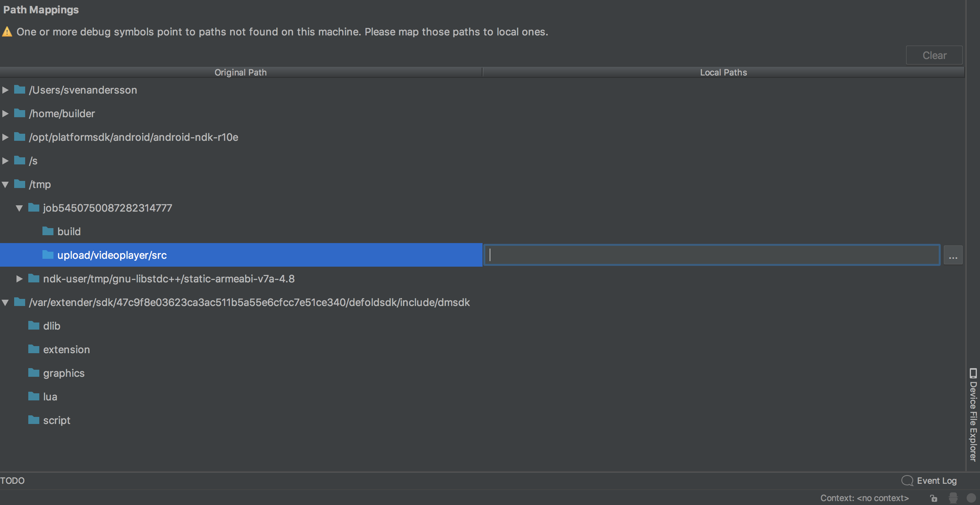Click the dlib folder icon

coord(34,326)
